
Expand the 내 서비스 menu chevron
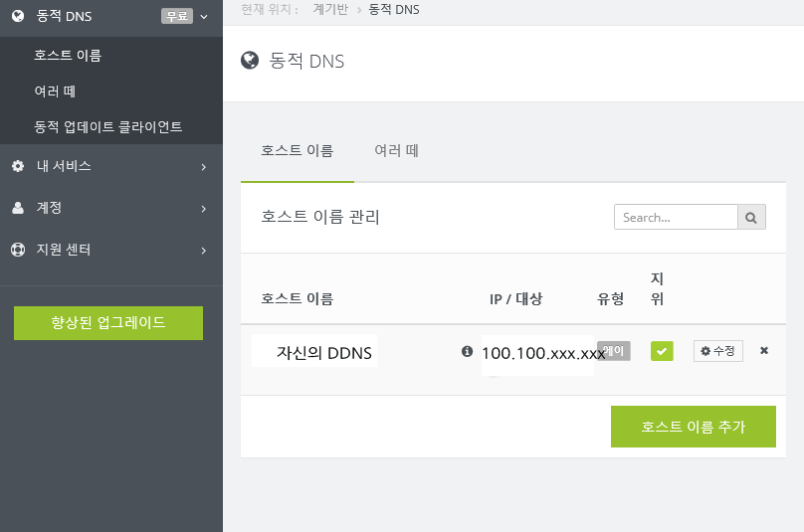[x=203, y=167]
